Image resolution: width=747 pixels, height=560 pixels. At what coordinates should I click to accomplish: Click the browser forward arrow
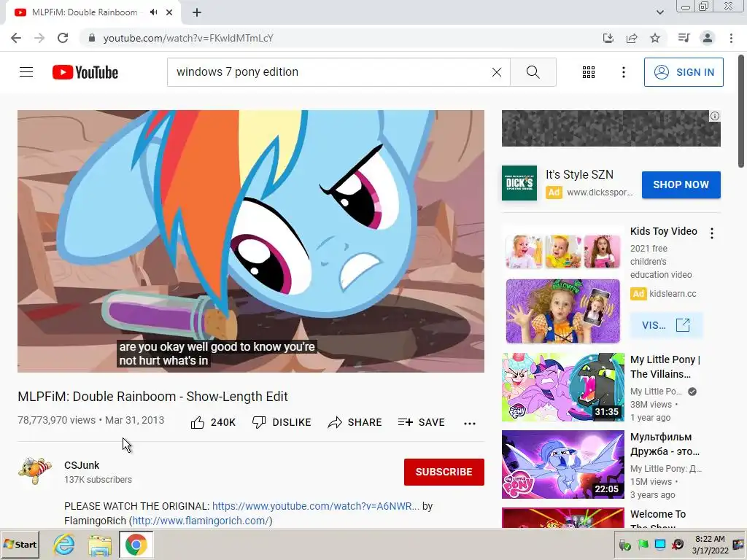click(39, 38)
